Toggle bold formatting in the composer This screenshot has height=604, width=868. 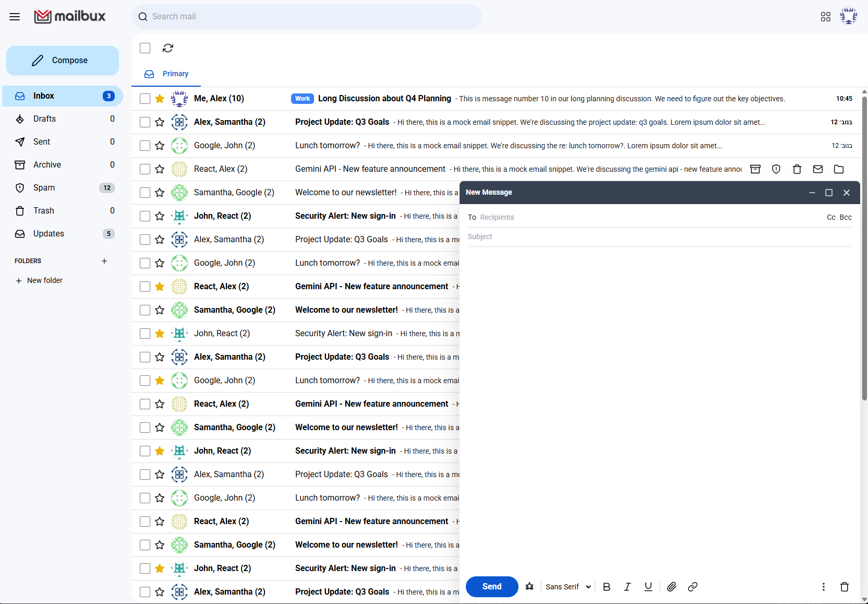607,587
